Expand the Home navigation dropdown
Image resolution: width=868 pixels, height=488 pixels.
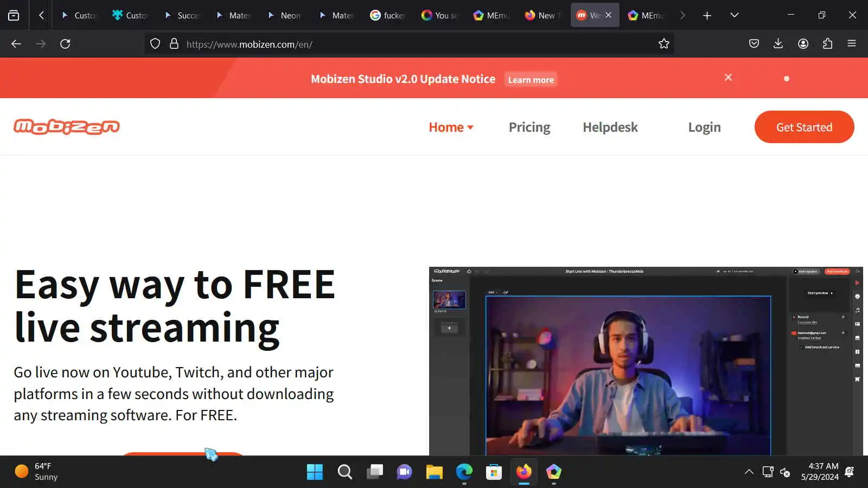point(451,127)
